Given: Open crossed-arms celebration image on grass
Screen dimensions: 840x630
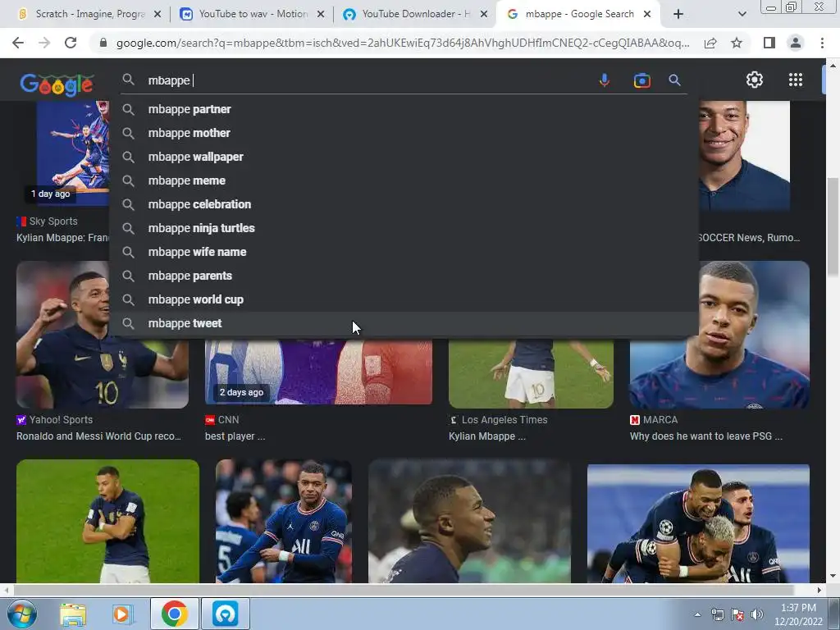Looking at the screenshot, I should point(107,521).
